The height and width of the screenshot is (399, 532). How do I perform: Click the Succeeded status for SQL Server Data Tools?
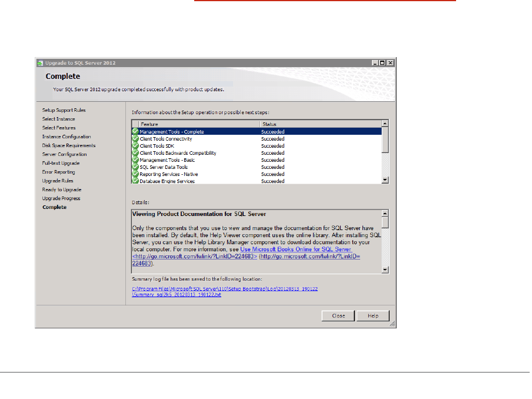point(273,167)
